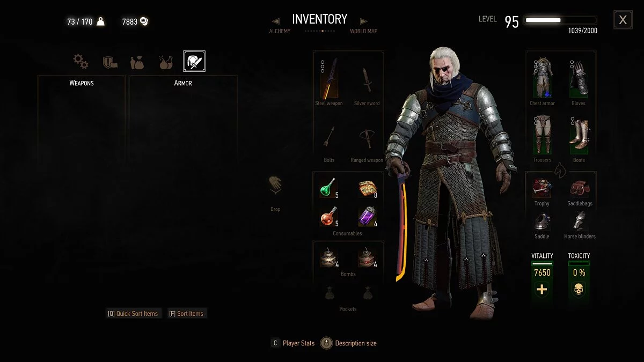Viewport: 644px width, 362px height.
Task: Open the alchemy ingredients inventory tab
Action: pyautogui.click(x=166, y=62)
